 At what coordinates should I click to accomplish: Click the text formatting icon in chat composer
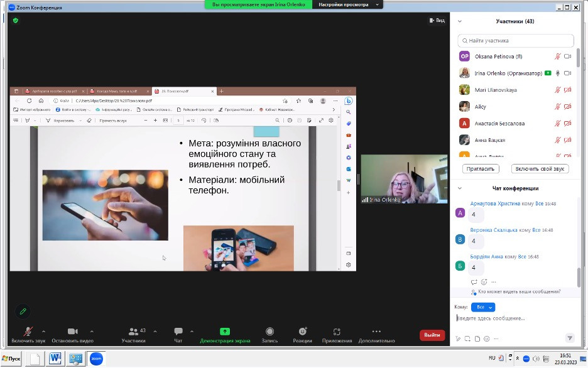[458, 338]
